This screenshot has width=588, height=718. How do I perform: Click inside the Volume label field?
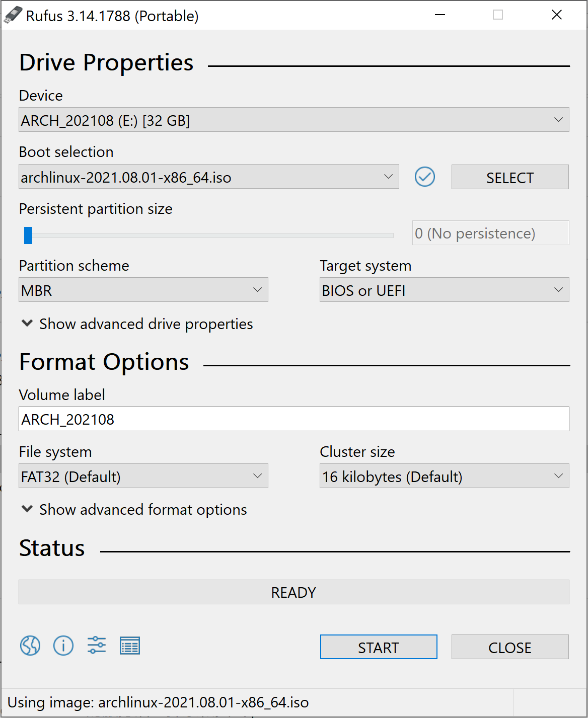pyautogui.click(x=293, y=419)
